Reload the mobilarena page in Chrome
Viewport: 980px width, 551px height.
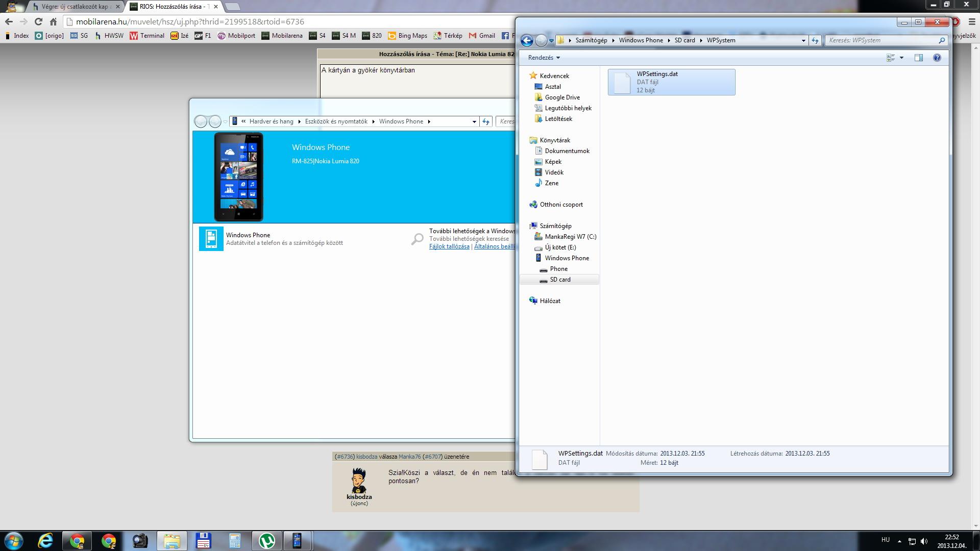[38, 21]
